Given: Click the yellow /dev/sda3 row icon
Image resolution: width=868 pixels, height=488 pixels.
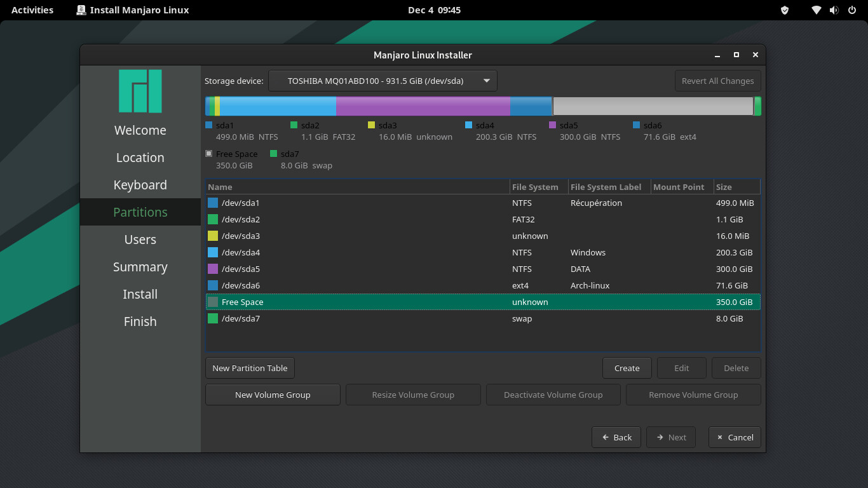Looking at the screenshot, I should (x=213, y=236).
